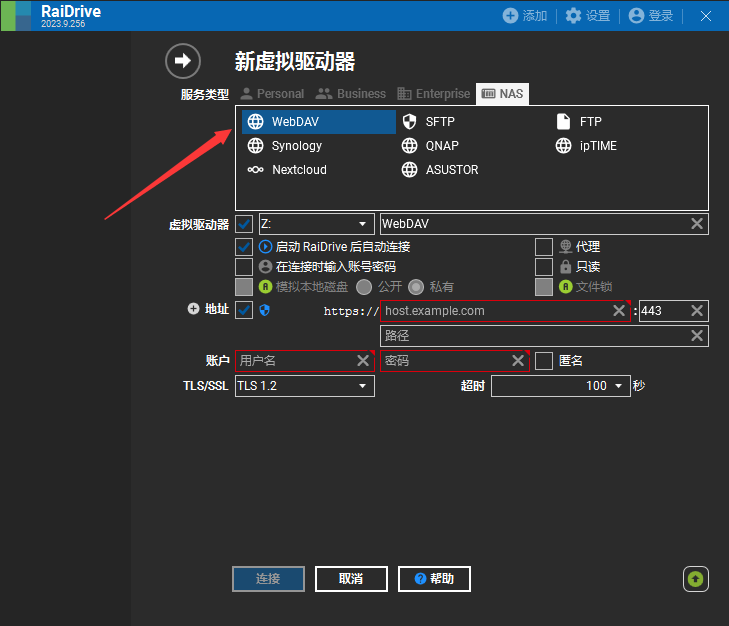Screen dimensions: 729x626
Task: Toggle the 地址 secure https checkbox
Action: (244, 310)
